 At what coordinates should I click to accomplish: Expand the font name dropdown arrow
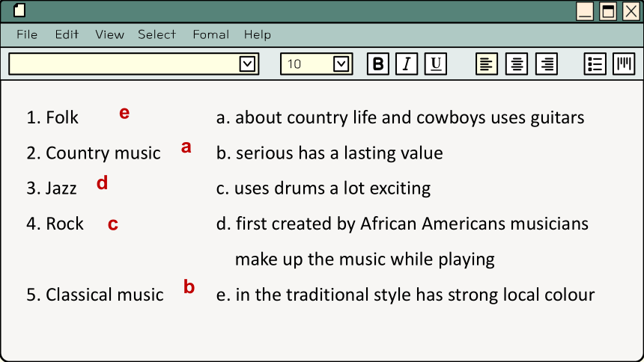(247, 64)
